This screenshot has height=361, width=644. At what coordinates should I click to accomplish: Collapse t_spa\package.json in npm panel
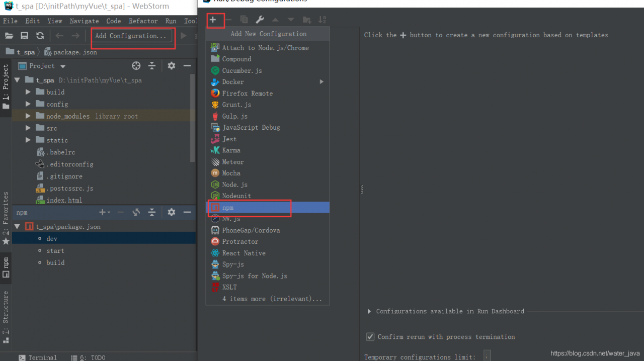tap(17, 226)
